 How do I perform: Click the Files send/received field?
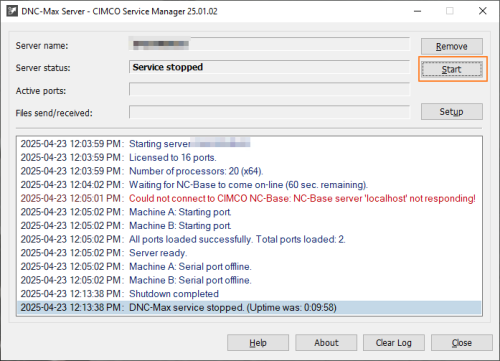(x=269, y=112)
